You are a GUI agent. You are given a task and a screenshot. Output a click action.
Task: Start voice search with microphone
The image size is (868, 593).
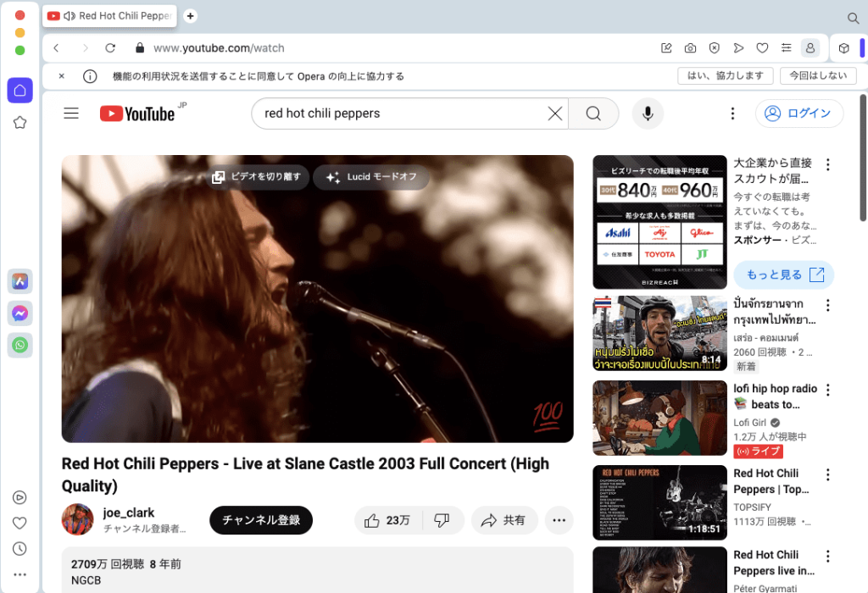coord(648,114)
